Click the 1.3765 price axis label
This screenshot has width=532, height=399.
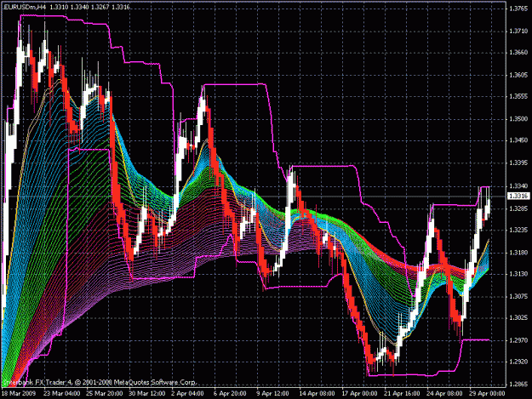tap(518, 9)
